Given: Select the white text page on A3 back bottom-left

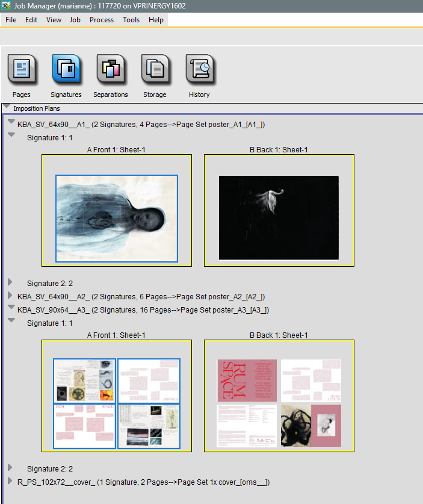Looking at the screenshot, I should coord(247,426).
